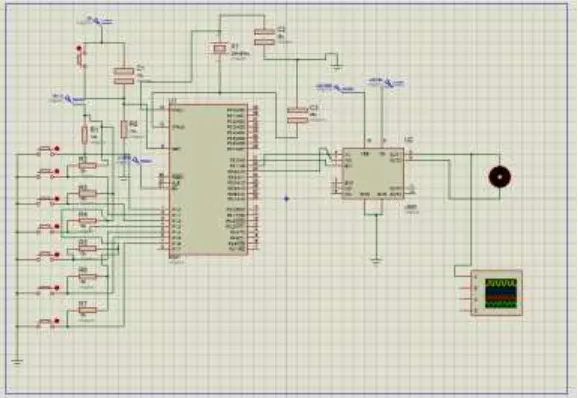Select resistor R7
578x398 pixels.
coord(87,310)
